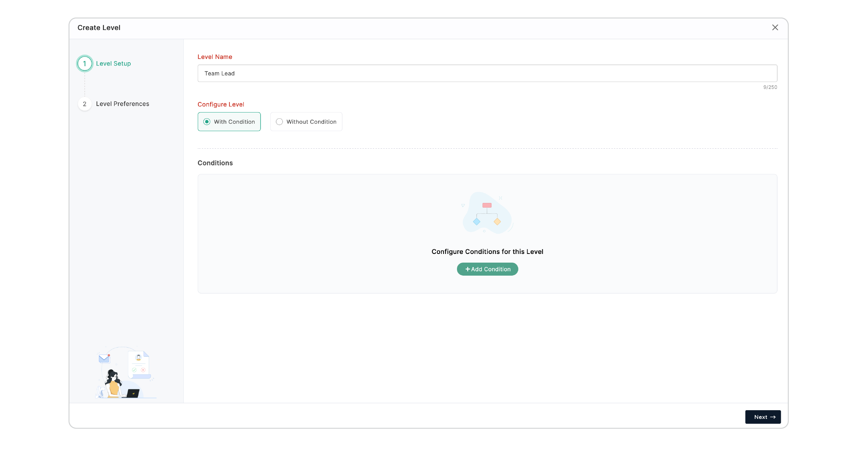Select the With Condition radio button

click(x=207, y=122)
